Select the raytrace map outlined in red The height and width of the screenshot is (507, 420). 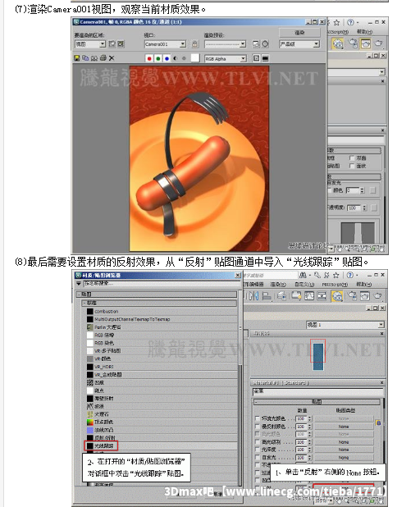pyautogui.click(x=101, y=446)
